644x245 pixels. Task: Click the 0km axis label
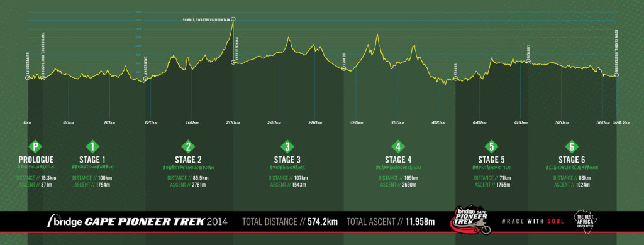click(x=28, y=122)
